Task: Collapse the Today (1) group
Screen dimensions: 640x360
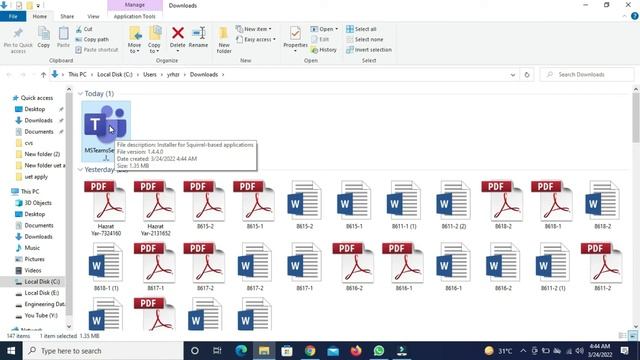Action: coord(80,94)
